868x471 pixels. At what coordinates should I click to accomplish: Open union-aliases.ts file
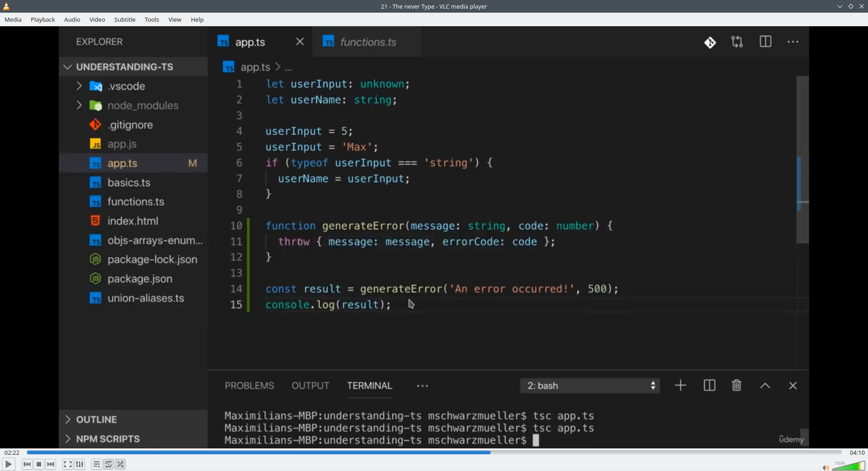(x=133, y=298)
